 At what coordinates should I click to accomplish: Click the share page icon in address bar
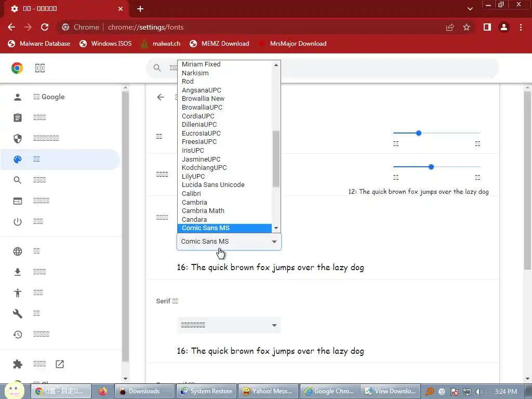click(x=450, y=27)
